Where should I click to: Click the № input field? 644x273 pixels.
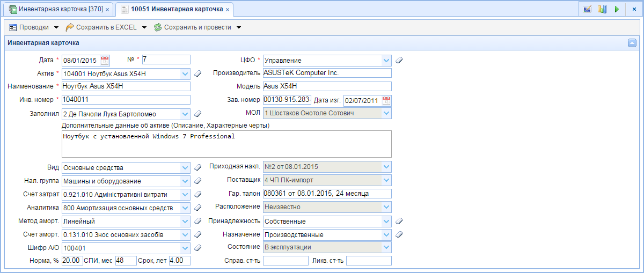(166, 59)
